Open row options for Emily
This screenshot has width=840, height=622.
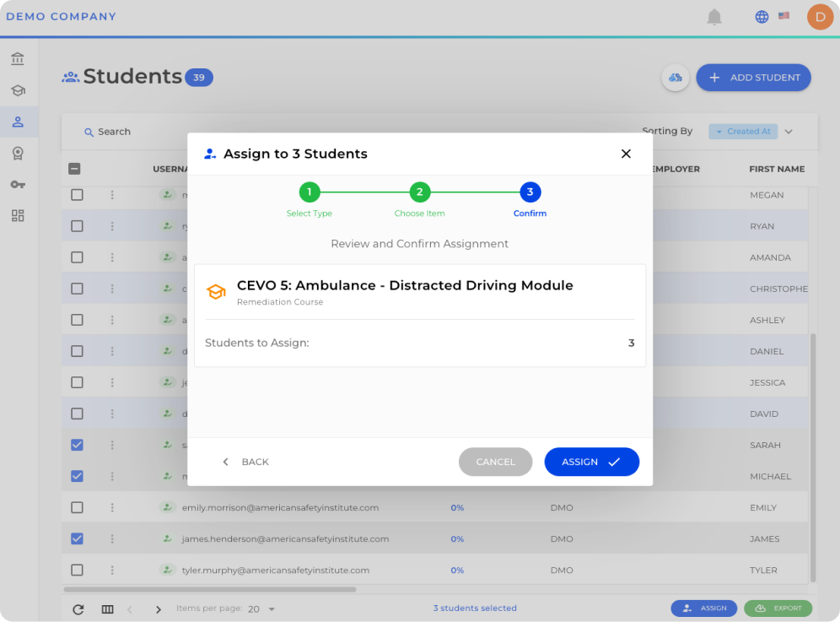pos(112,507)
